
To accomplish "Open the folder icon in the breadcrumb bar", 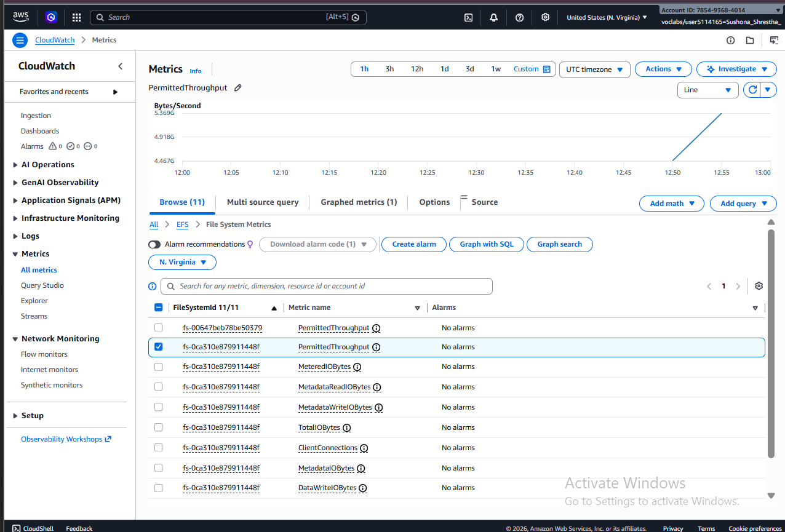I will (750, 40).
